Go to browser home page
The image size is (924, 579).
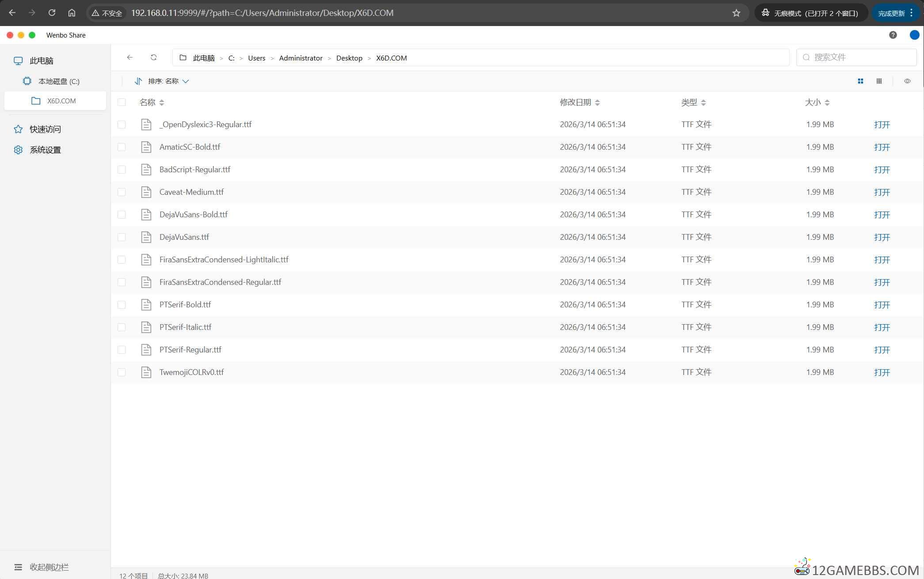pos(72,13)
